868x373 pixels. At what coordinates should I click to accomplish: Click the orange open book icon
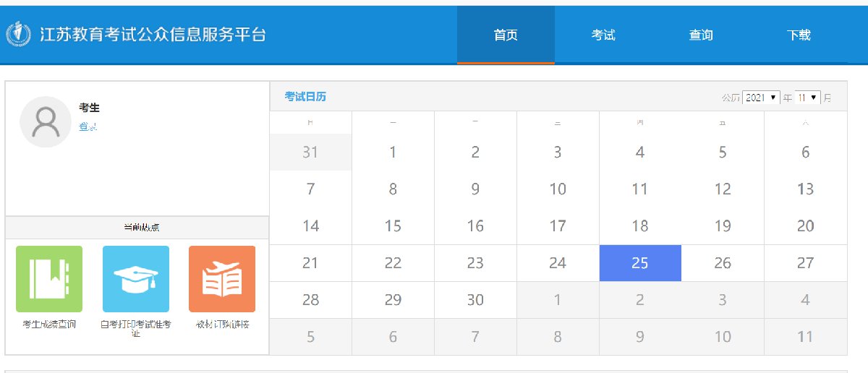click(222, 279)
